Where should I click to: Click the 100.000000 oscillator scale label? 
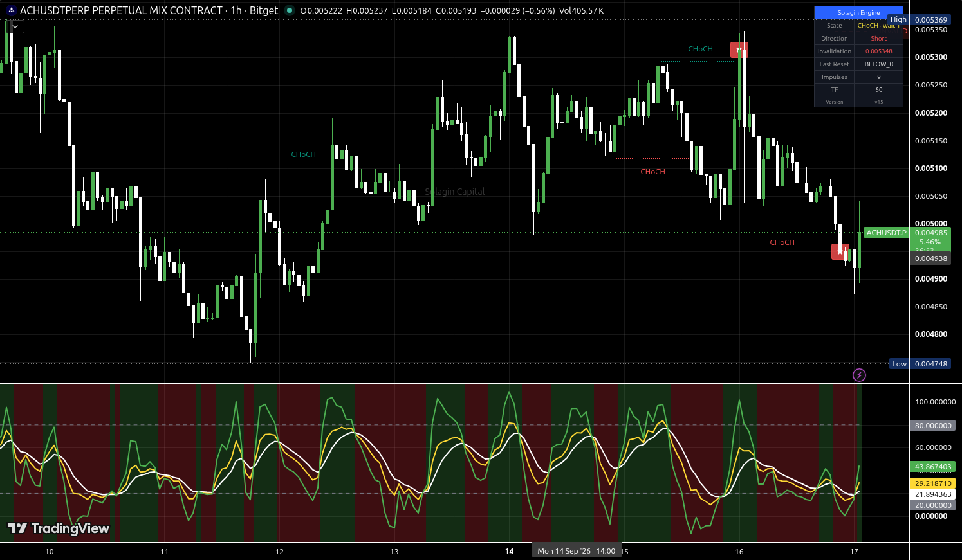pos(935,402)
